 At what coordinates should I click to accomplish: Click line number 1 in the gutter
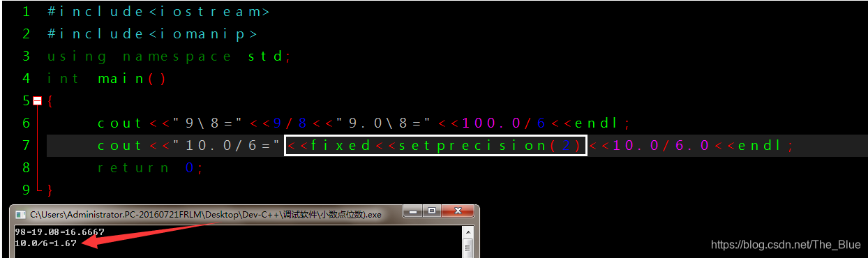point(27,12)
